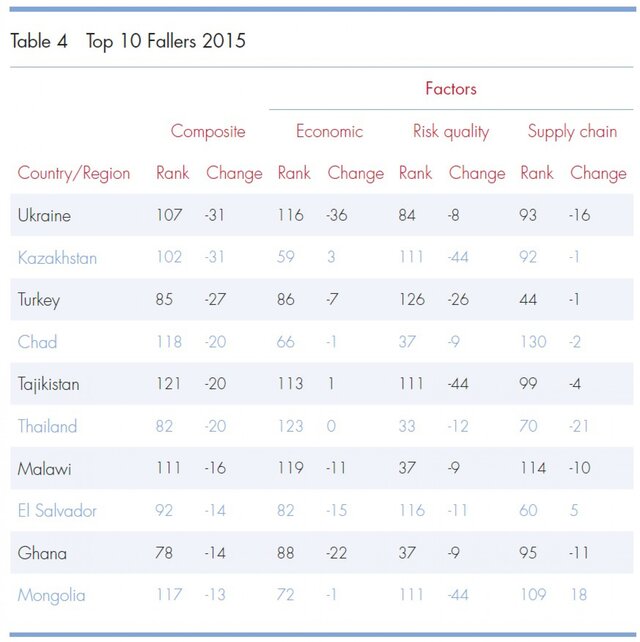
Task: Select the Ghana row label
Action: click(x=42, y=553)
